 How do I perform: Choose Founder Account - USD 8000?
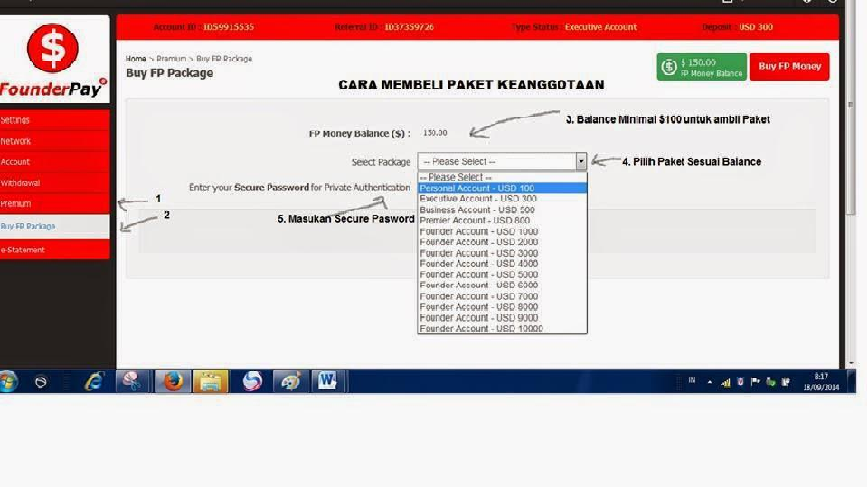(x=502, y=306)
